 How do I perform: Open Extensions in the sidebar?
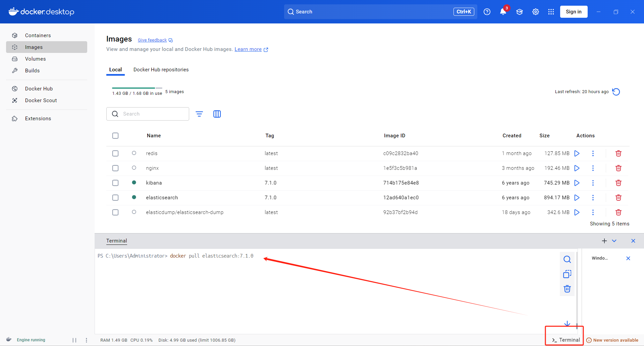click(47, 119)
